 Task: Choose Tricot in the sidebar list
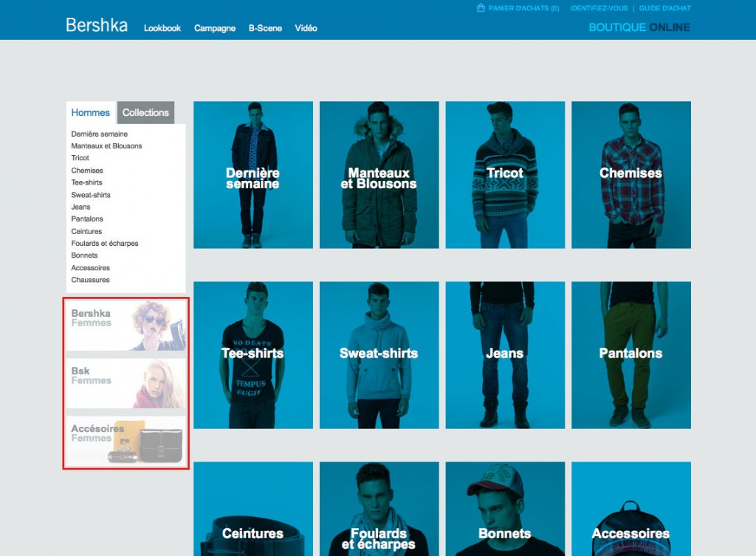pyautogui.click(x=80, y=158)
